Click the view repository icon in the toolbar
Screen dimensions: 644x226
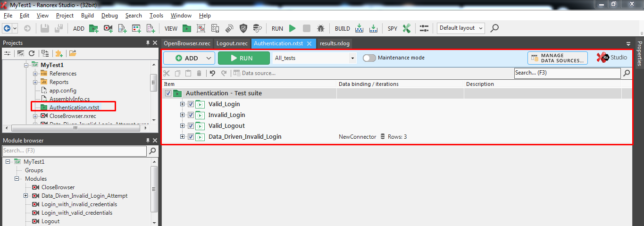[201, 28]
